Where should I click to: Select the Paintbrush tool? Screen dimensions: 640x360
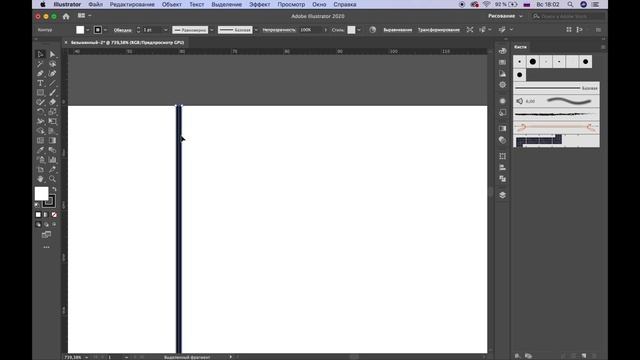52,93
